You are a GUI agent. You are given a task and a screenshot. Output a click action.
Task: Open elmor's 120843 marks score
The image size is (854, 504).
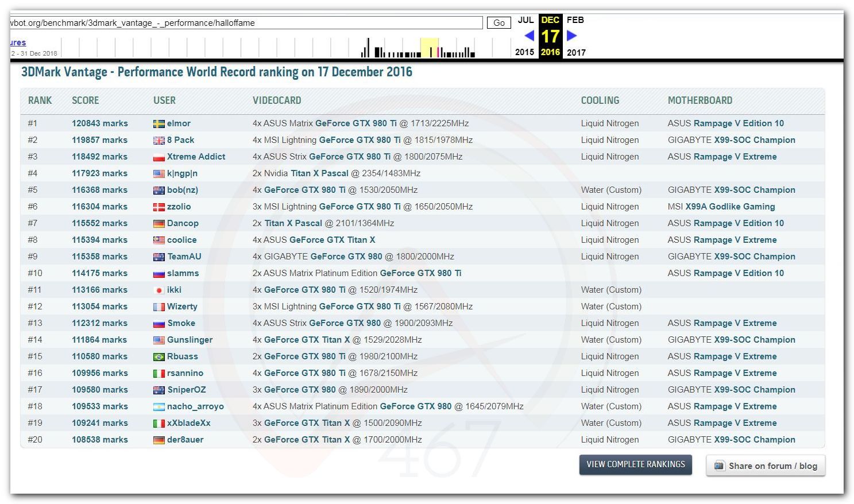100,123
